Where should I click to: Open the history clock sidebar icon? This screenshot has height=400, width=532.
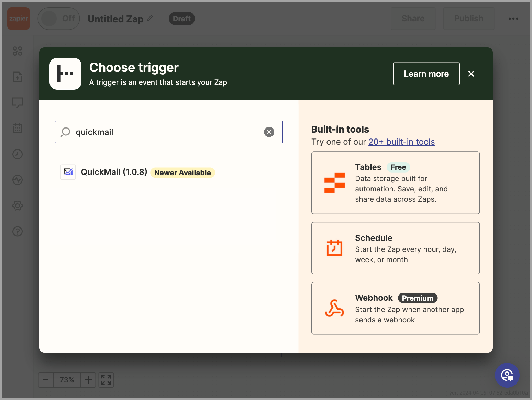coord(18,154)
